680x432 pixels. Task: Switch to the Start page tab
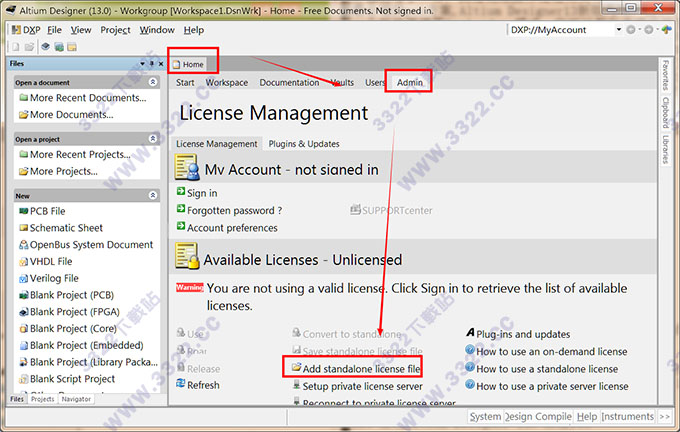click(185, 82)
